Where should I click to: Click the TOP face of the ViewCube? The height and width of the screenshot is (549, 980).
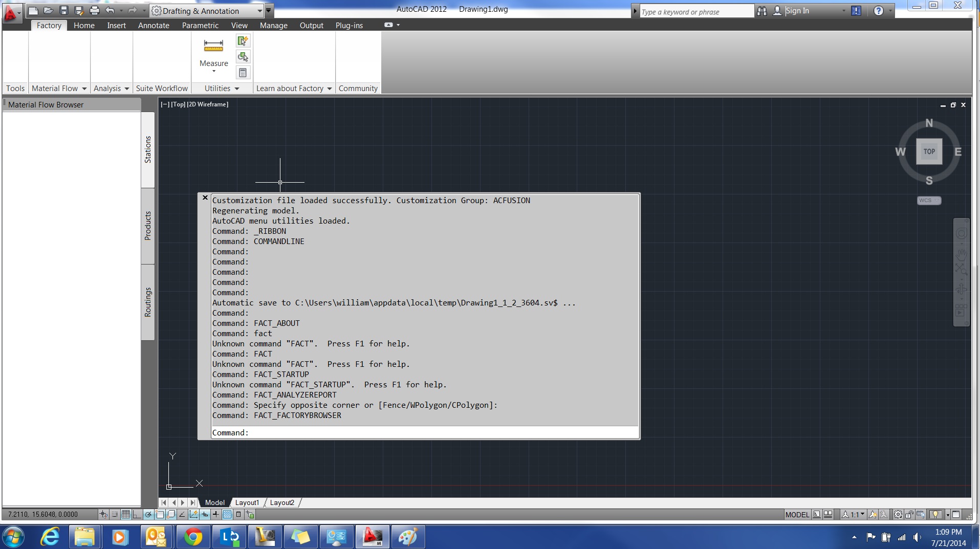coord(929,151)
